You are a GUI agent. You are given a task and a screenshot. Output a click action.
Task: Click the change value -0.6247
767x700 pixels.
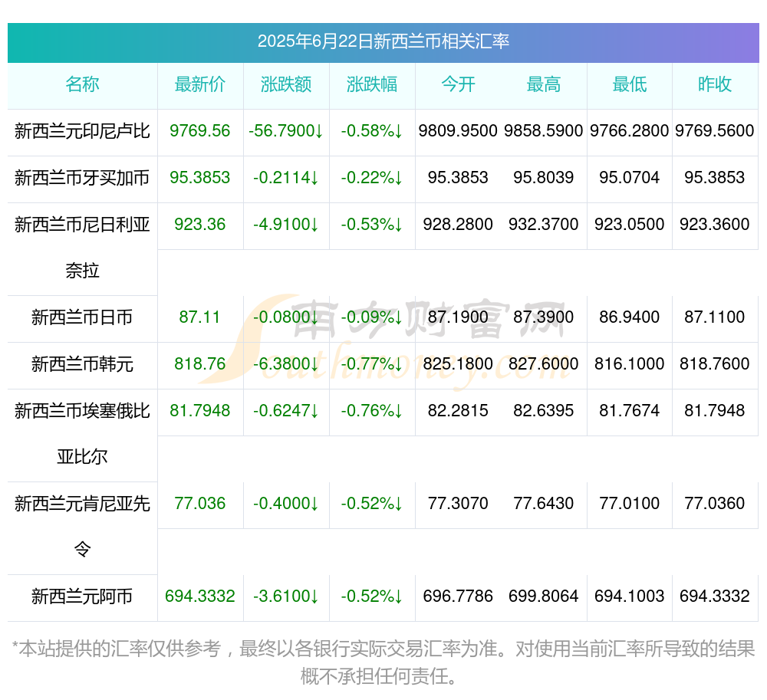[286, 411]
